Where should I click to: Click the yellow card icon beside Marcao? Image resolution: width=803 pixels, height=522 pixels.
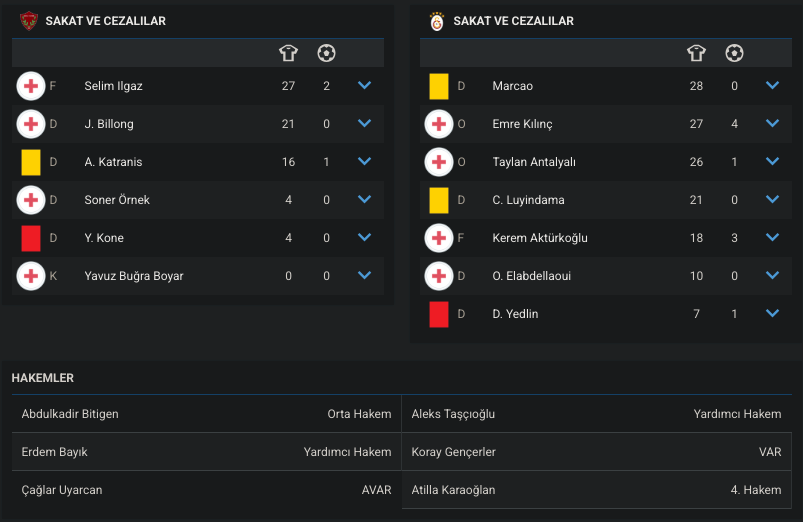[x=439, y=86]
